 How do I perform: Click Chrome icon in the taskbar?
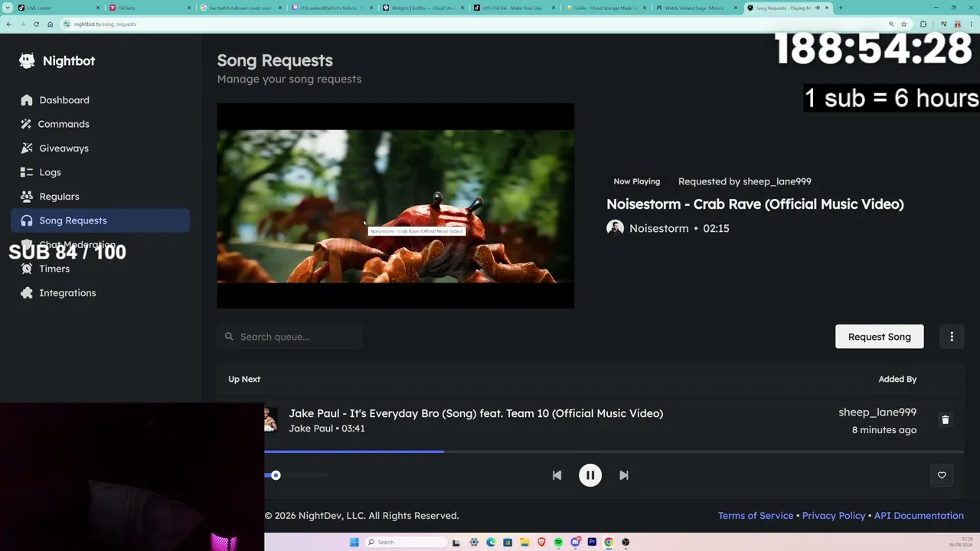609,543
